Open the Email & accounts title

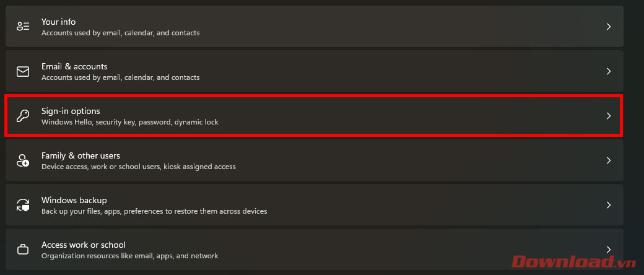[74, 66]
